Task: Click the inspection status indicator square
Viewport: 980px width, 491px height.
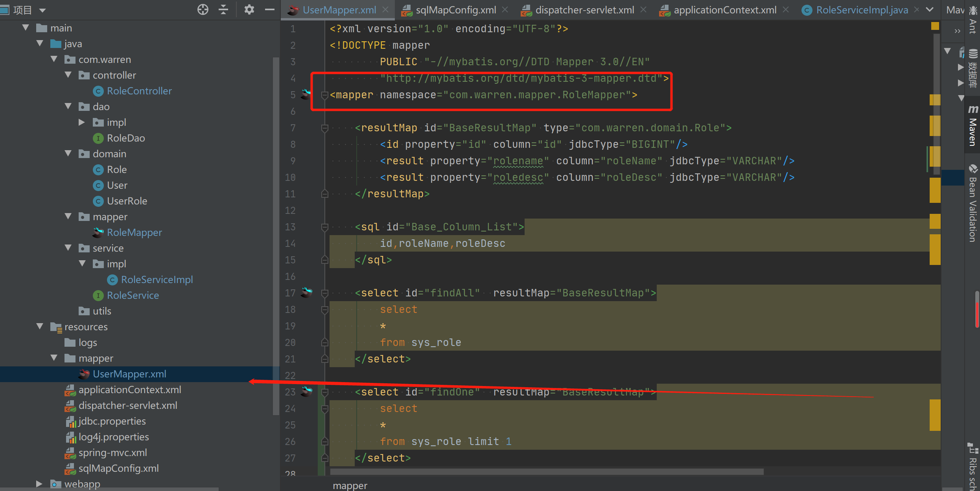Action: click(935, 26)
